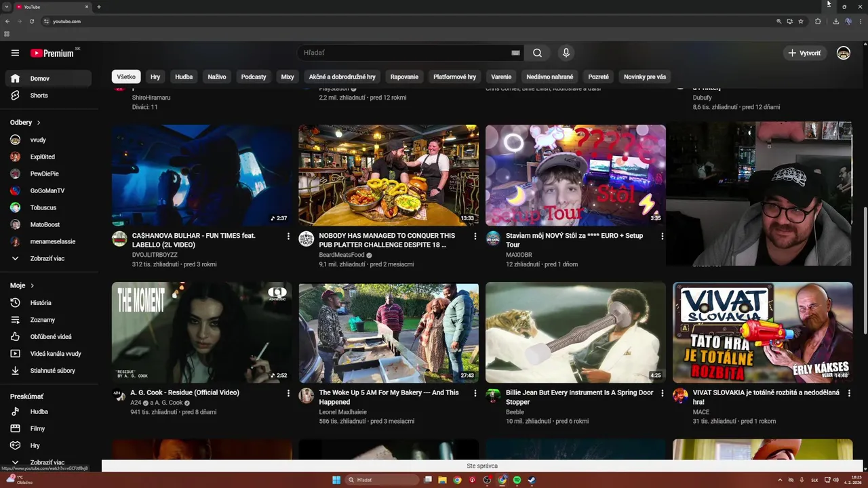Open Billie Jean video thumbnail
The width and height of the screenshot is (868, 488).
576,333
